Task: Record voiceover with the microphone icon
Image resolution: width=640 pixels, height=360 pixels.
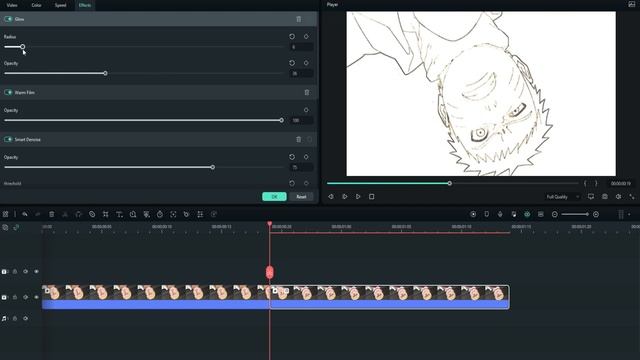Action: pos(500,214)
